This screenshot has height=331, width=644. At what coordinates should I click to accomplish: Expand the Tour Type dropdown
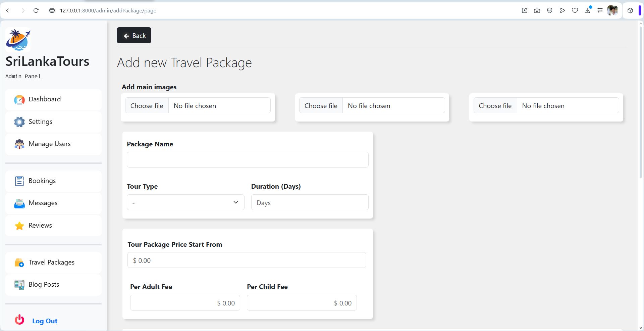pyautogui.click(x=185, y=202)
